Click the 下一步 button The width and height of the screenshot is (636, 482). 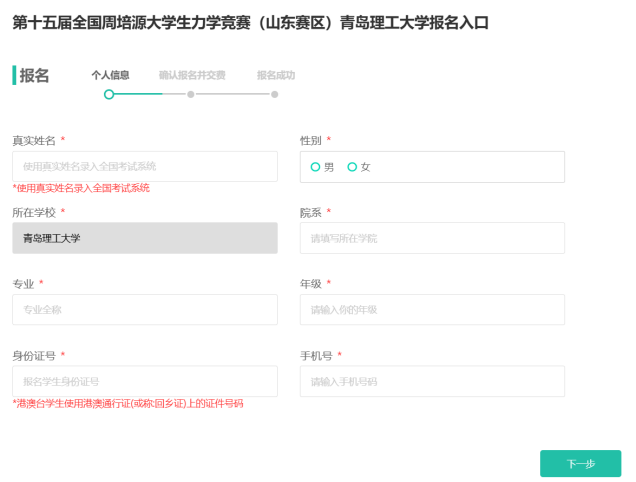[x=580, y=463]
